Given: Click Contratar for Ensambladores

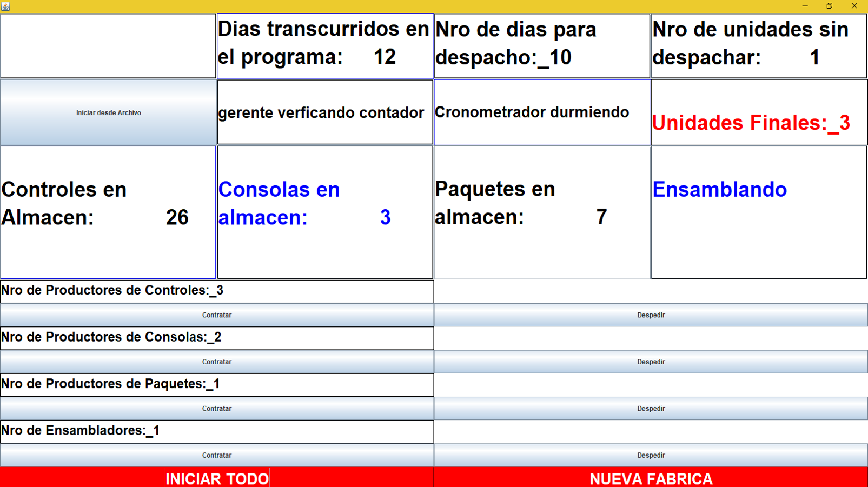Looking at the screenshot, I should (x=217, y=455).
